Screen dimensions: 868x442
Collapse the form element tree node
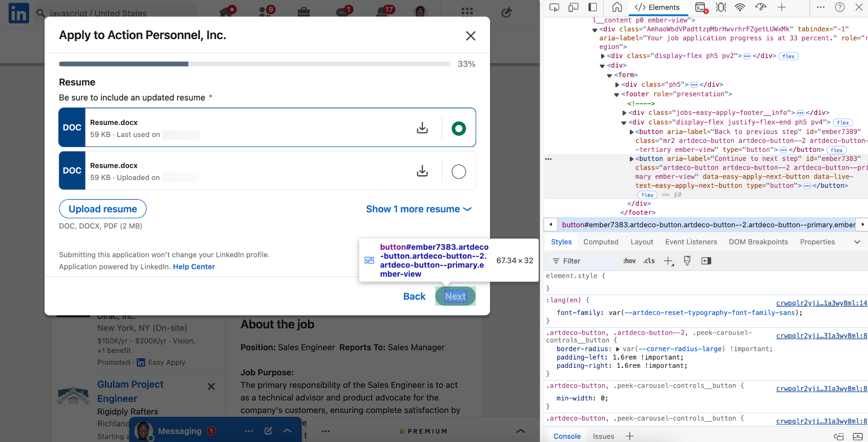click(609, 75)
